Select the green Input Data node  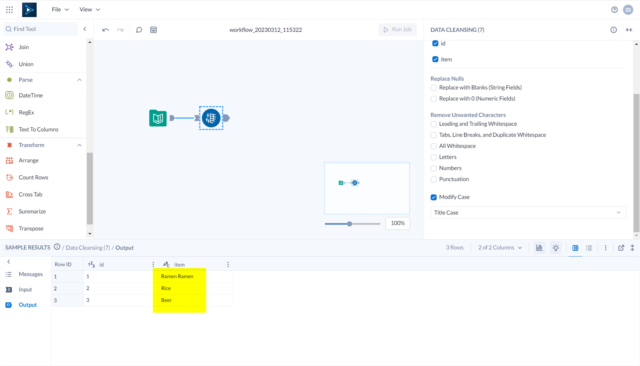coord(158,118)
